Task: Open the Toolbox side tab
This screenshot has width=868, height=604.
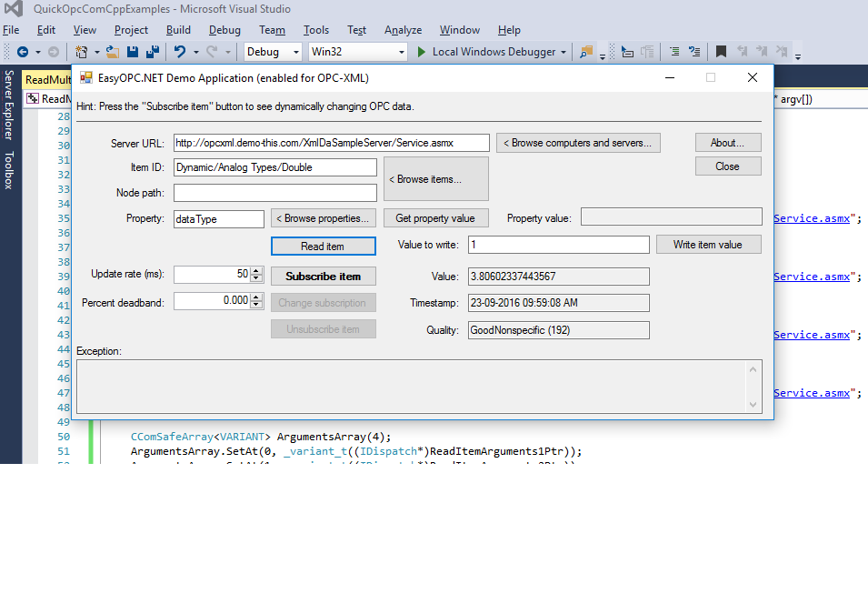Action: [8, 170]
